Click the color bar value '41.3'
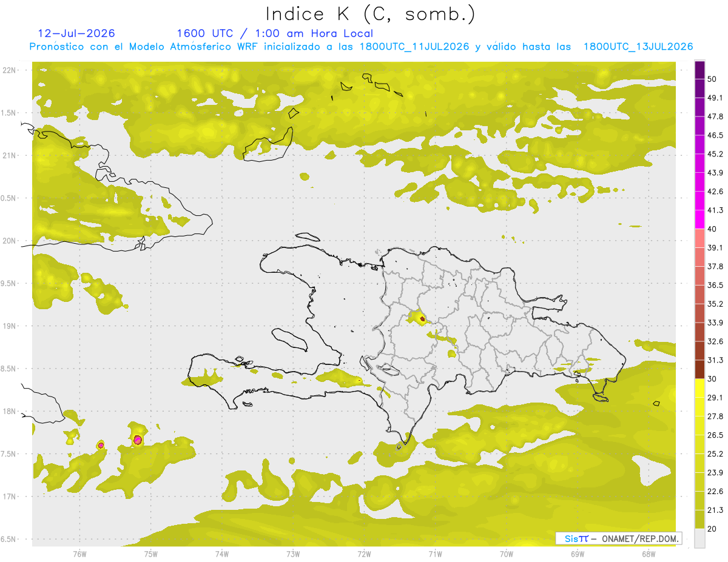Screen dimensions: 728x562 (x=715, y=210)
